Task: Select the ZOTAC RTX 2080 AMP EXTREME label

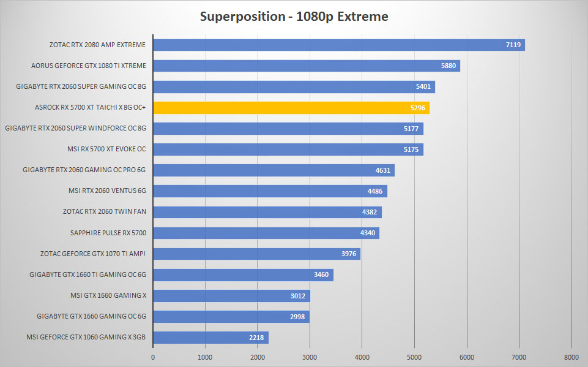Action: point(97,45)
